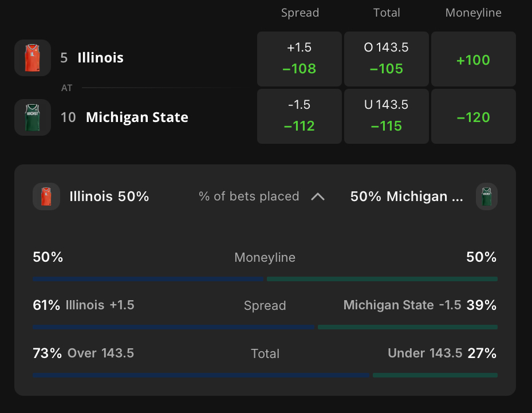Collapse the % of bets placed panel

click(x=318, y=196)
